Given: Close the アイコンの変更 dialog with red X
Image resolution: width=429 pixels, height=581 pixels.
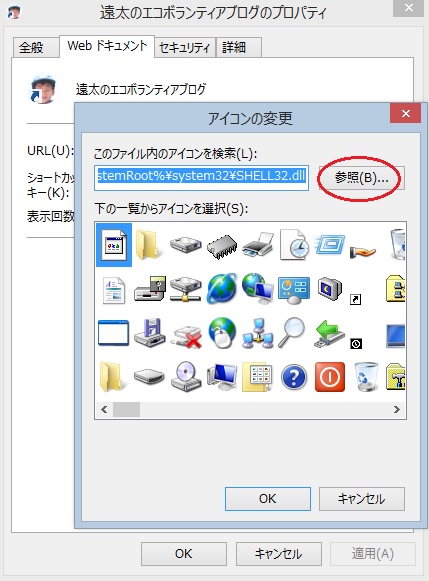Looking at the screenshot, I should click(406, 113).
